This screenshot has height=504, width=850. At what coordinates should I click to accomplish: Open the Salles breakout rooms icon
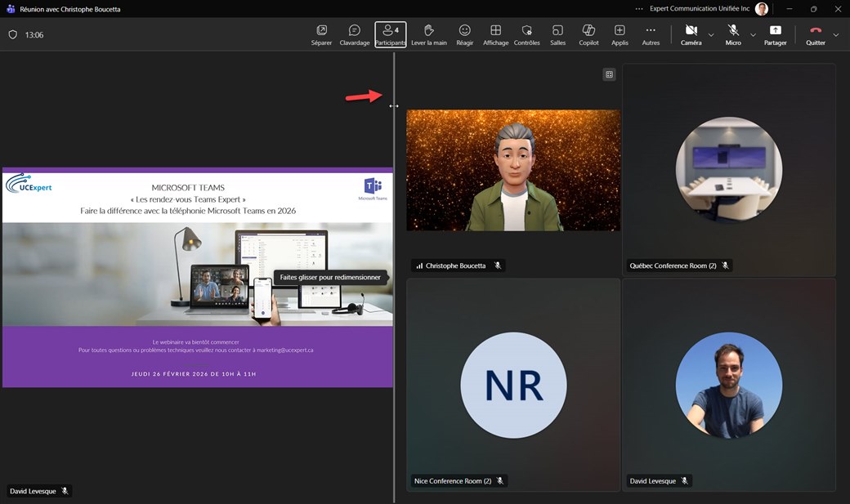[557, 34]
